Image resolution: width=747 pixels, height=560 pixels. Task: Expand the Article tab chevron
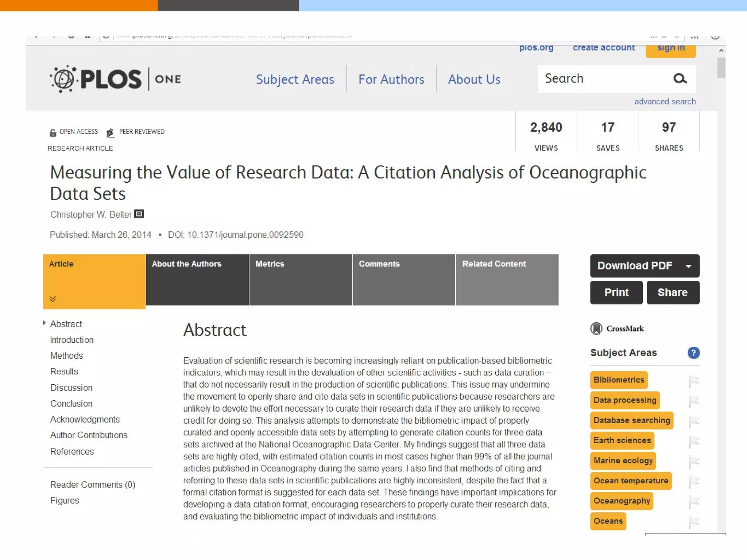tap(53, 299)
